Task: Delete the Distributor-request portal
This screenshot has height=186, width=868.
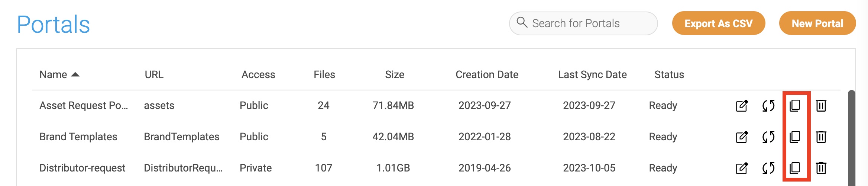Action: tap(821, 168)
